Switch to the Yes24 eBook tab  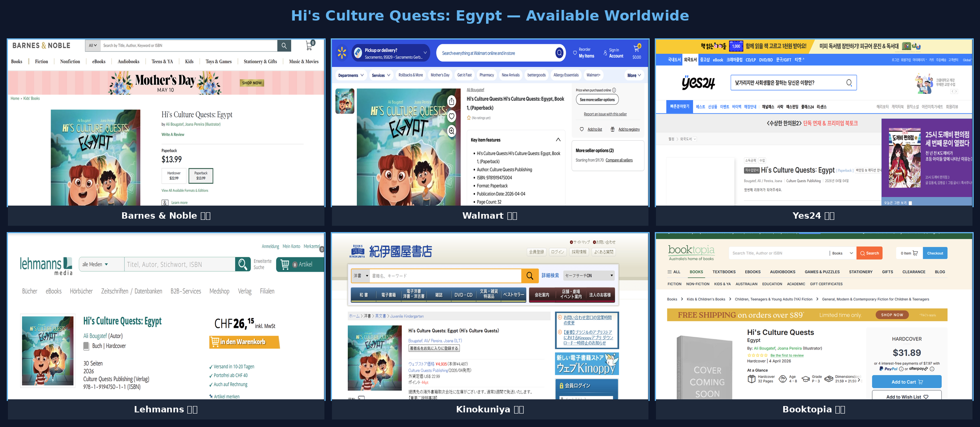pyautogui.click(x=718, y=60)
